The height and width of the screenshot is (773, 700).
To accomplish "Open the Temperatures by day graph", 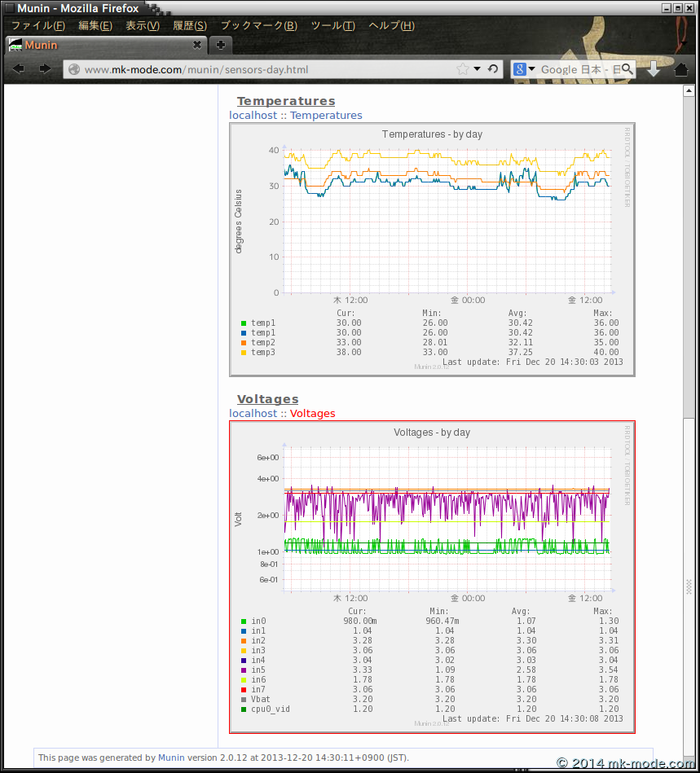I will click(432, 251).
